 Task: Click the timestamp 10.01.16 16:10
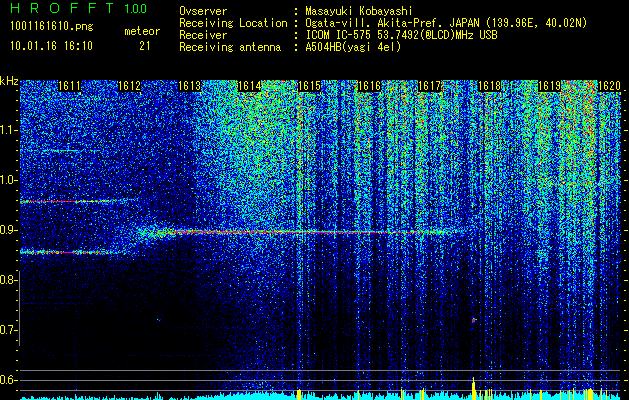click(51, 46)
